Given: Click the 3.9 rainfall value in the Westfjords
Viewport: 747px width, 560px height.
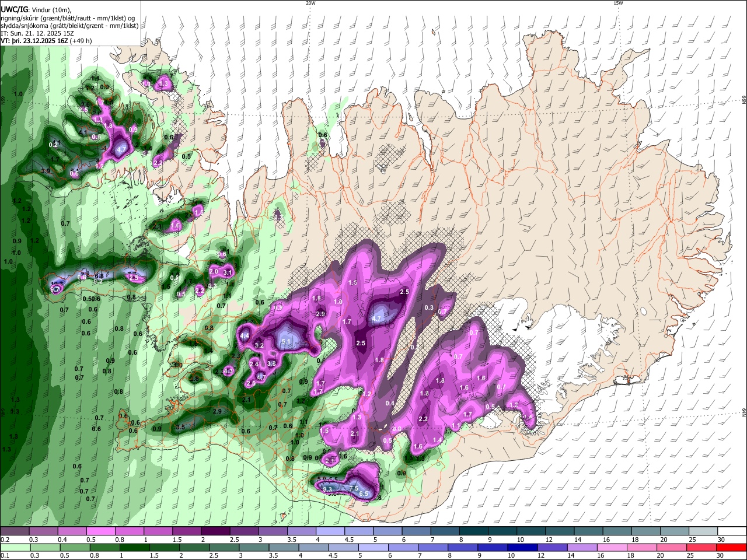Looking at the screenshot, I should tap(46, 171).
